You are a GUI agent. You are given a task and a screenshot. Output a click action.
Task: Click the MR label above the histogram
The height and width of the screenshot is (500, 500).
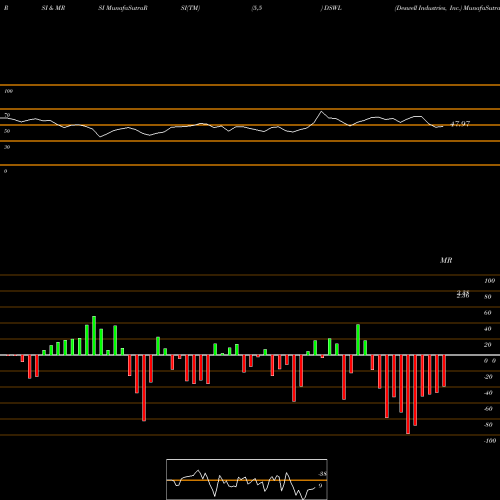click(x=446, y=260)
